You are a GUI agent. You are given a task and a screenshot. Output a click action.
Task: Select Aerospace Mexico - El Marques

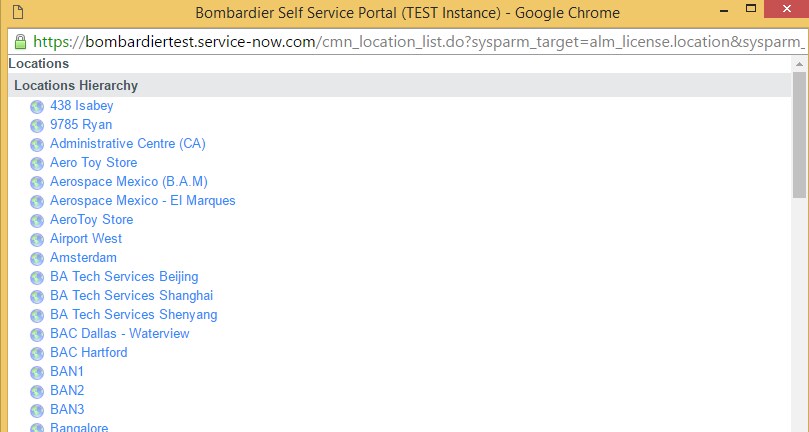tap(142, 201)
